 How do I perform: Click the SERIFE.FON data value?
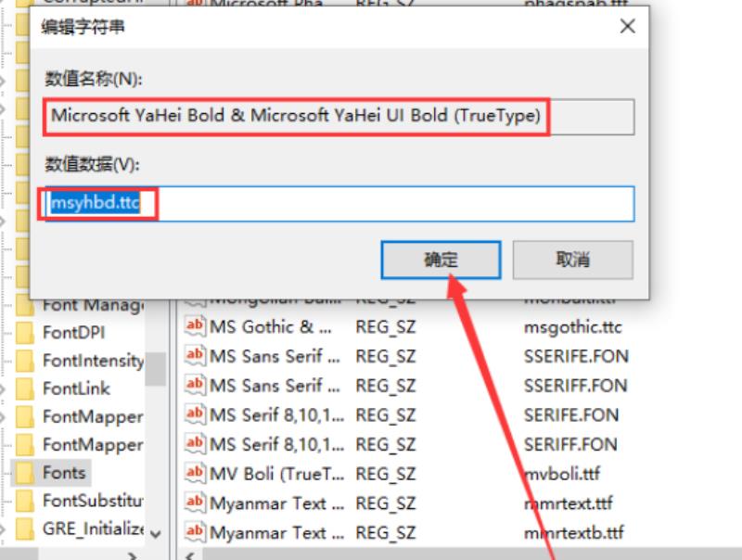[x=571, y=414]
